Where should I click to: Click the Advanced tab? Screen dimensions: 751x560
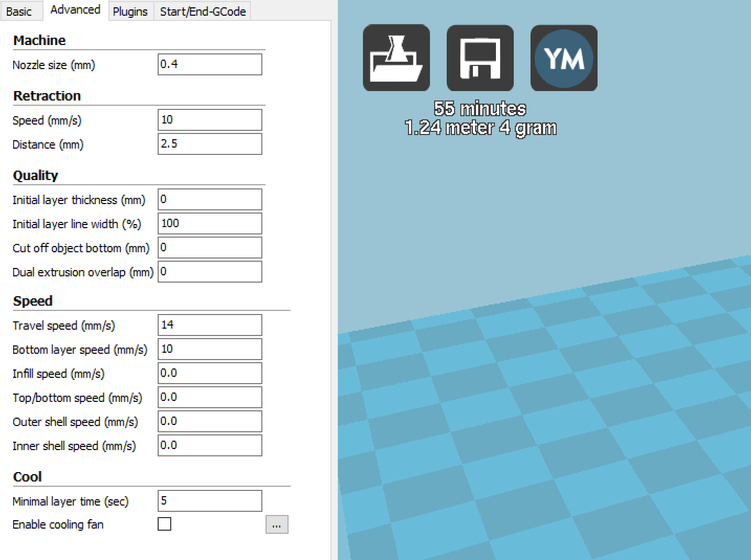(x=75, y=9)
